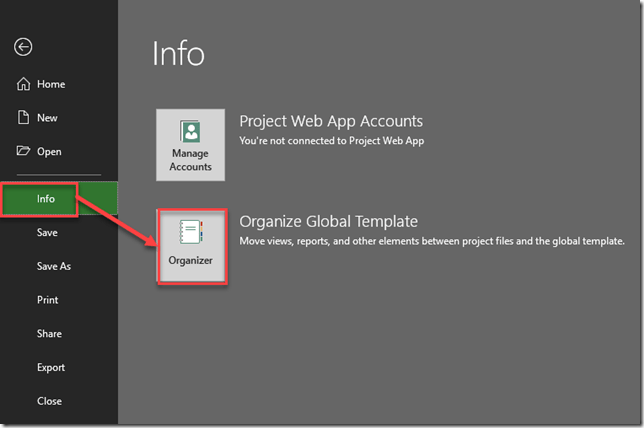Select Export from the left menu
This screenshot has width=644, height=428.
51,368
